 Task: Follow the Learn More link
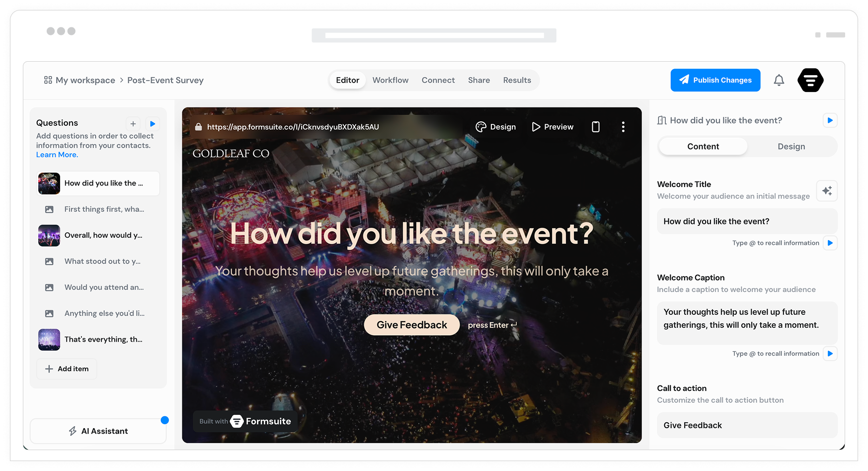coord(57,155)
